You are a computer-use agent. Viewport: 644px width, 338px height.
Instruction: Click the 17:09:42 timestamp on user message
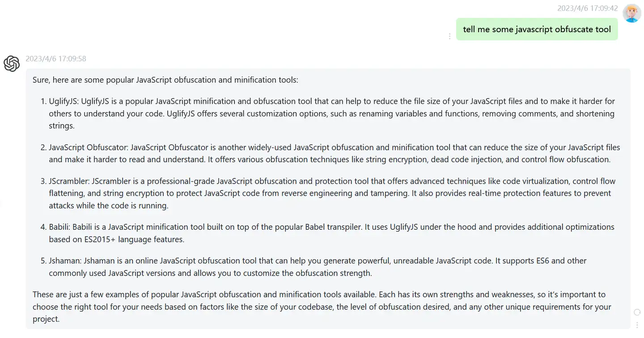(588, 8)
